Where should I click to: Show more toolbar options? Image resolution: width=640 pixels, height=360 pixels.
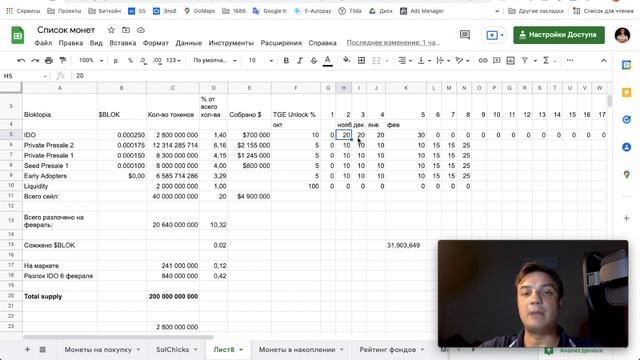pyautogui.click(x=570, y=60)
